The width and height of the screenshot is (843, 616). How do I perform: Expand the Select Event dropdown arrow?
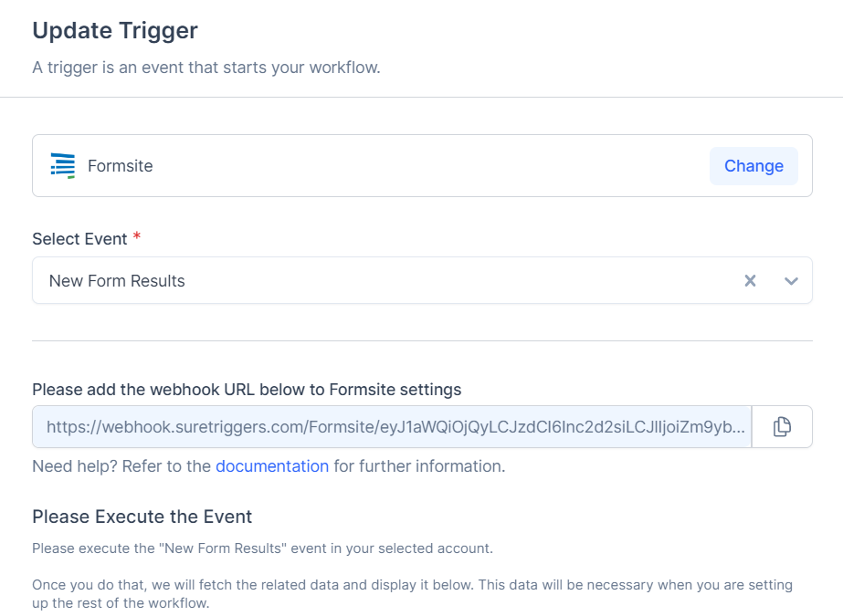click(791, 281)
